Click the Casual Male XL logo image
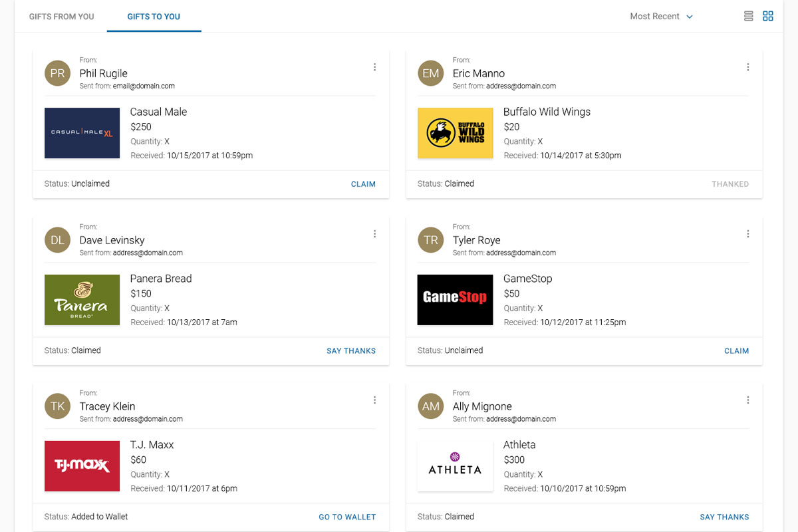Image resolution: width=798 pixels, height=532 pixels. (x=82, y=133)
